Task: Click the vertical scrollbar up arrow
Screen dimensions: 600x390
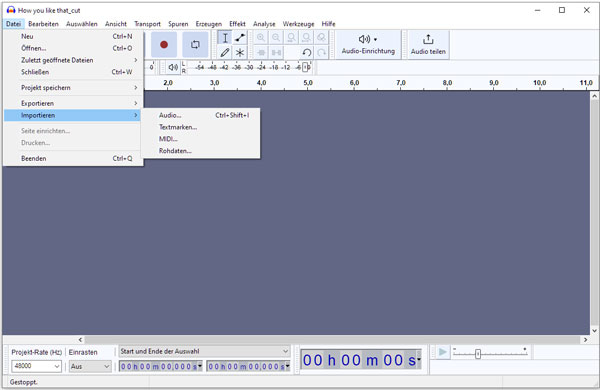Action: pos(594,96)
